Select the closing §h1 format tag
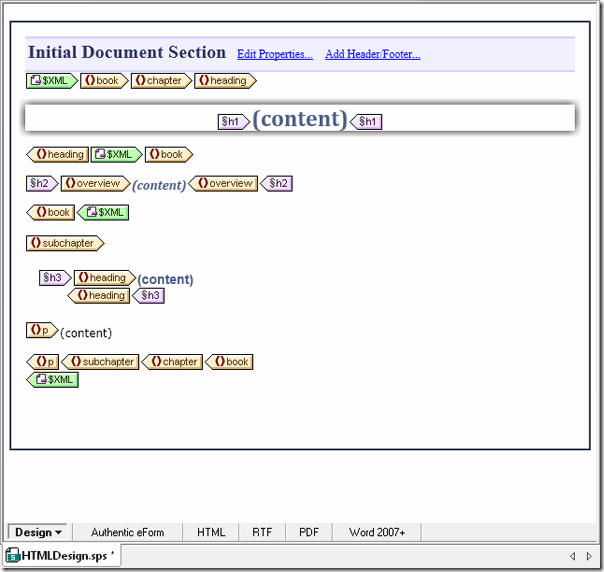 click(366, 122)
